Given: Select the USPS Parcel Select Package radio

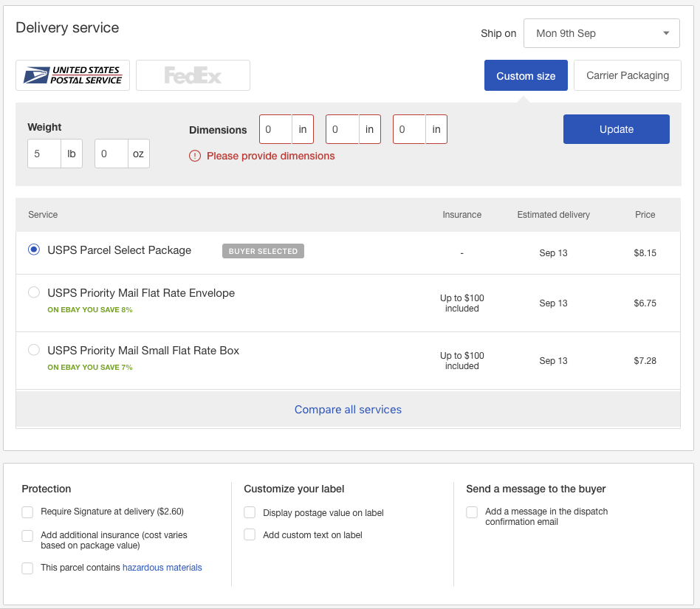Looking at the screenshot, I should (34, 250).
